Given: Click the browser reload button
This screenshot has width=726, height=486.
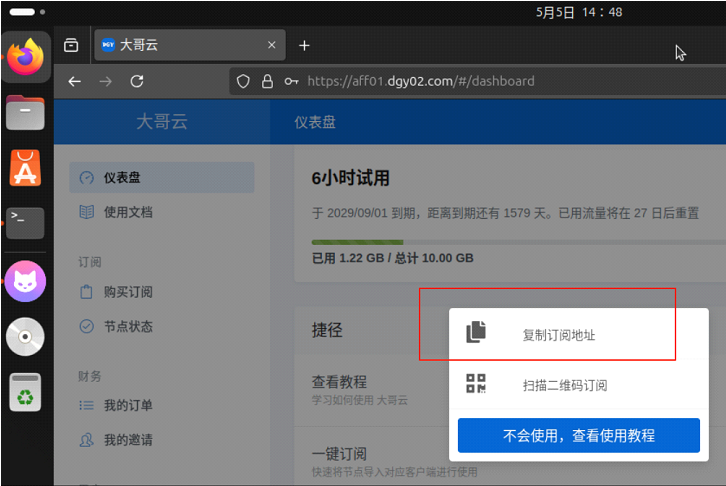Looking at the screenshot, I should pos(137,81).
